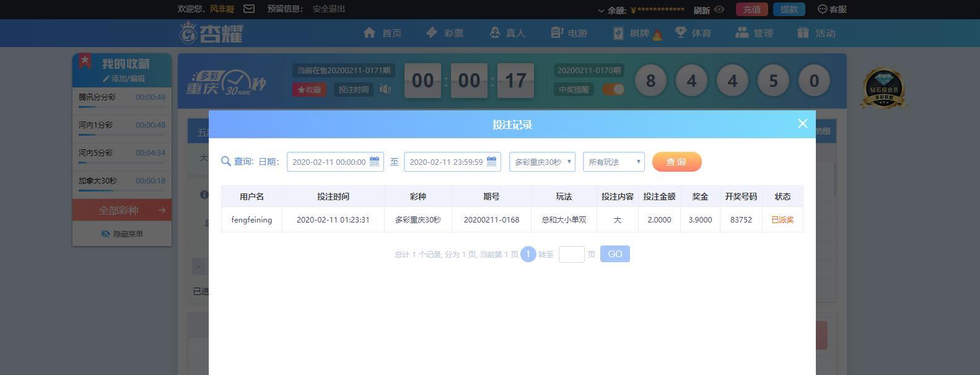This screenshot has height=375, width=980.
Task: Click the orange 查询 search button
Action: point(676,162)
